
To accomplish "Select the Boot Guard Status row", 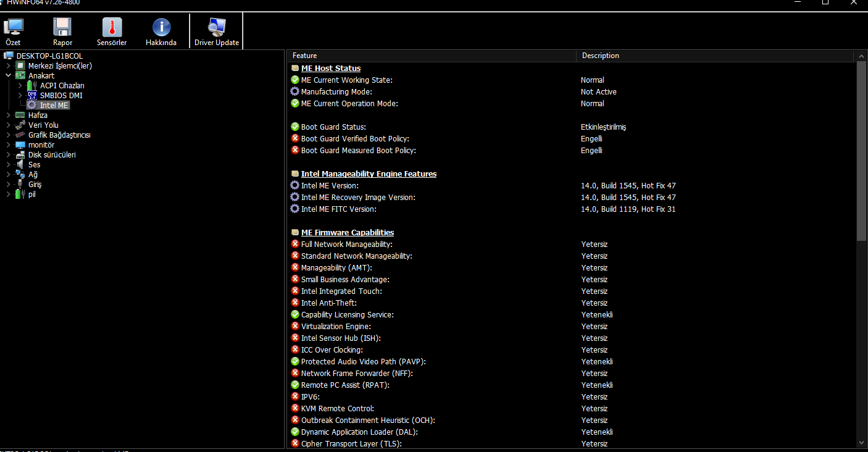I will coord(572,127).
